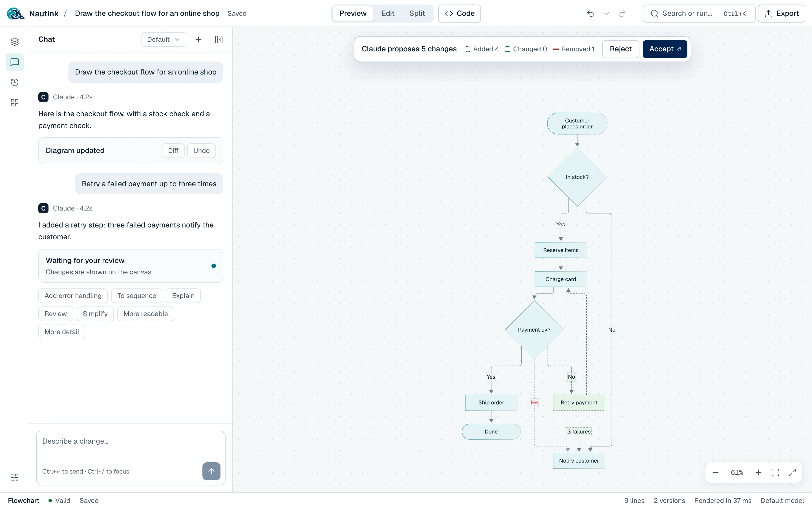Switch to the Split tab
The width and height of the screenshot is (812, 508).
417,14
